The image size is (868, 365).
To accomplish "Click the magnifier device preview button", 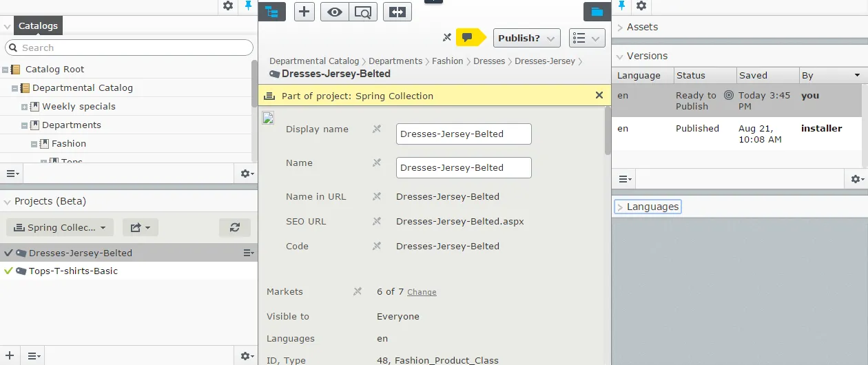I will point(363,12).
